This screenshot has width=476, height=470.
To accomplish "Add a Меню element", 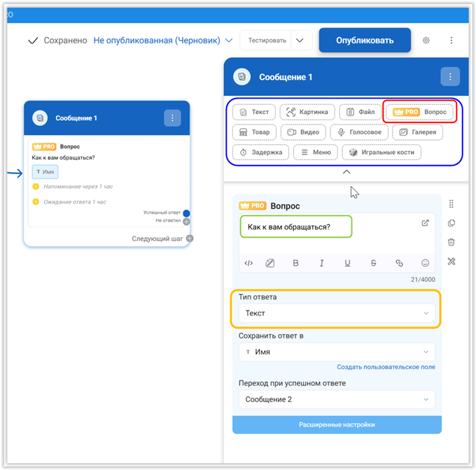I will pyautogui.click(x=316, y=152).
